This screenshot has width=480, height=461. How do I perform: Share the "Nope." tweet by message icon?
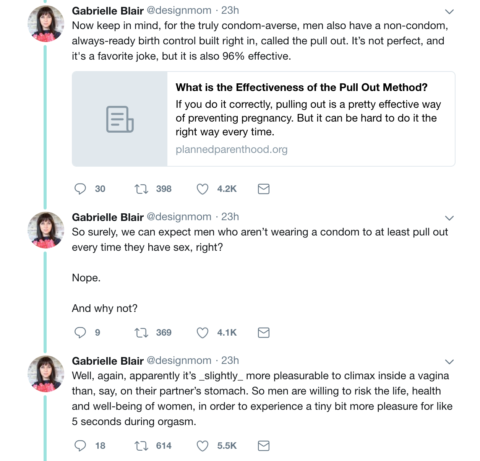click(x=263, y=333)
